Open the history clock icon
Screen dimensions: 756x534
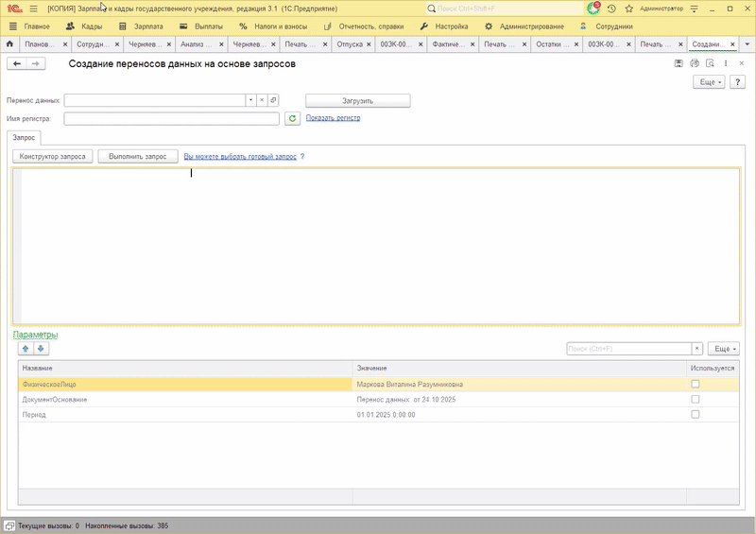click(611, 9)
